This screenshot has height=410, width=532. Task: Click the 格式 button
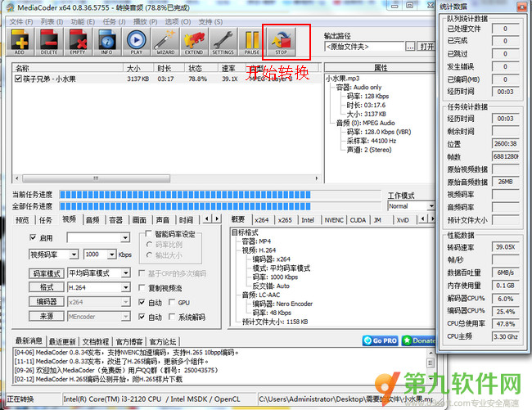point(47,287)
